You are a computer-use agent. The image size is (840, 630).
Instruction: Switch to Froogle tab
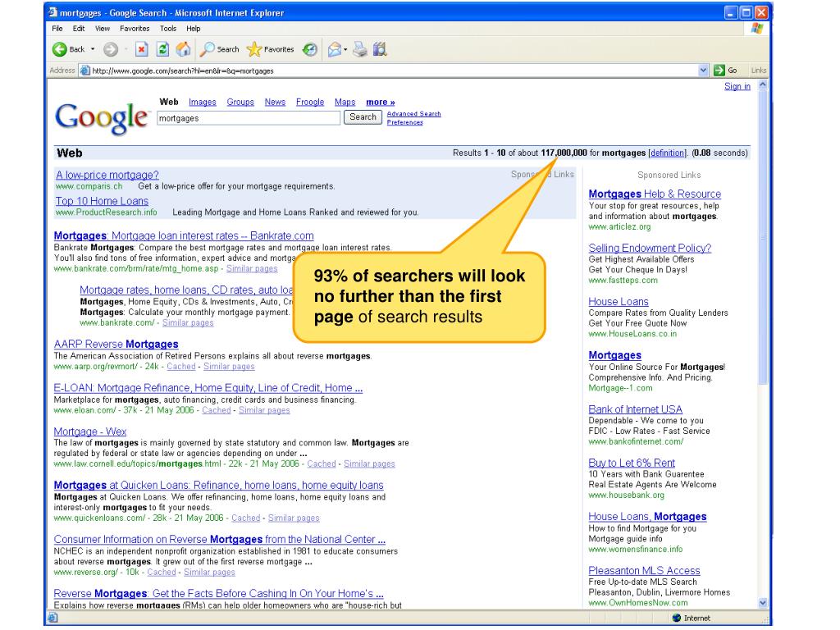309,102
